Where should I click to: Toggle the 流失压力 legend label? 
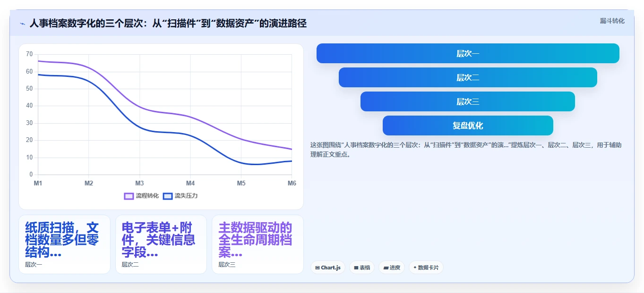pos(186,196)
